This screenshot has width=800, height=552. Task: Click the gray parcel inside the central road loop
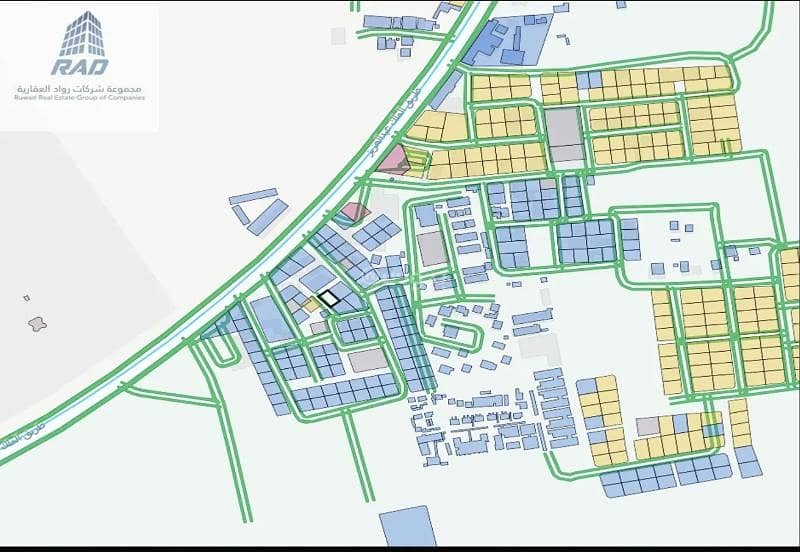[x=433, y=248]
